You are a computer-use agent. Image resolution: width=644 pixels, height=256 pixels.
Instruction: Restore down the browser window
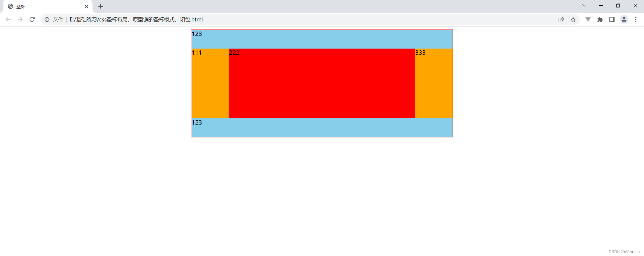coord(618,6)
